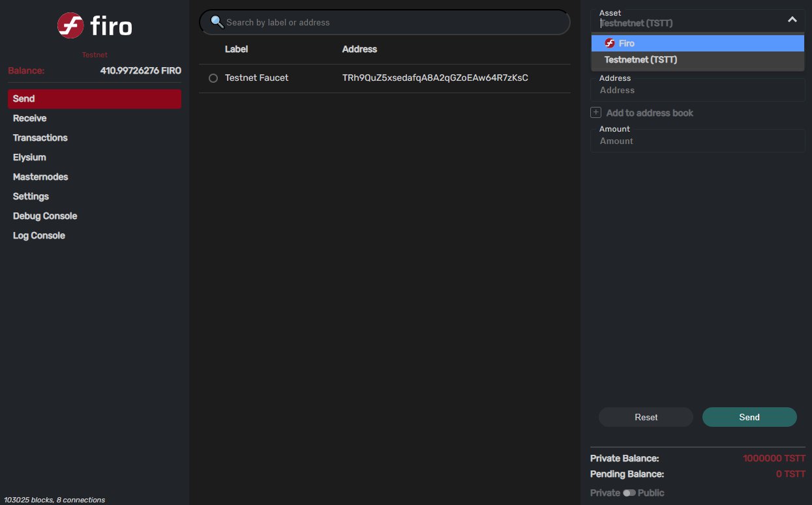The height and width of the screenshot is (505, 812).
Task: Click the 1000000 TSTT private balance value
Action: click(774, 459)
